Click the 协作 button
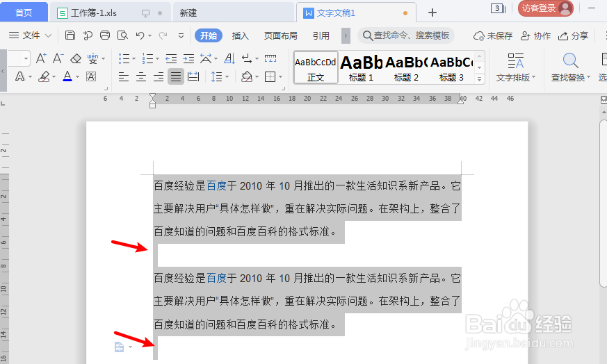The image size is (607, 364). tap(536, 35)
